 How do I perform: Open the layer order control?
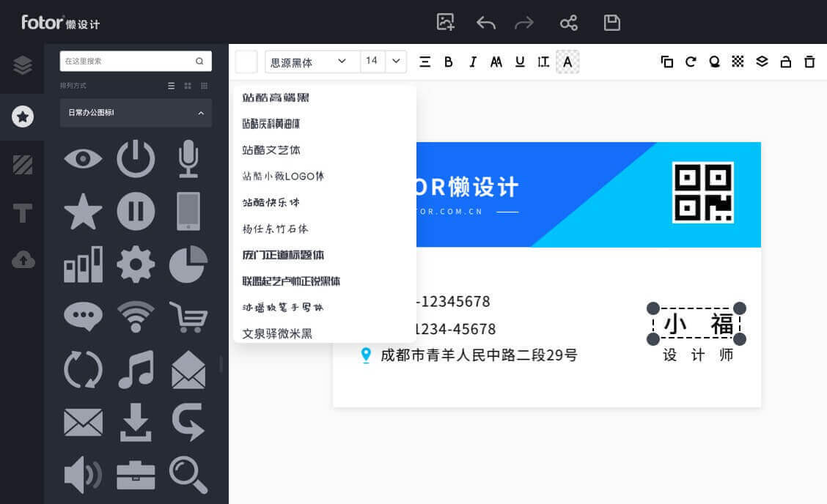[761, 62]
